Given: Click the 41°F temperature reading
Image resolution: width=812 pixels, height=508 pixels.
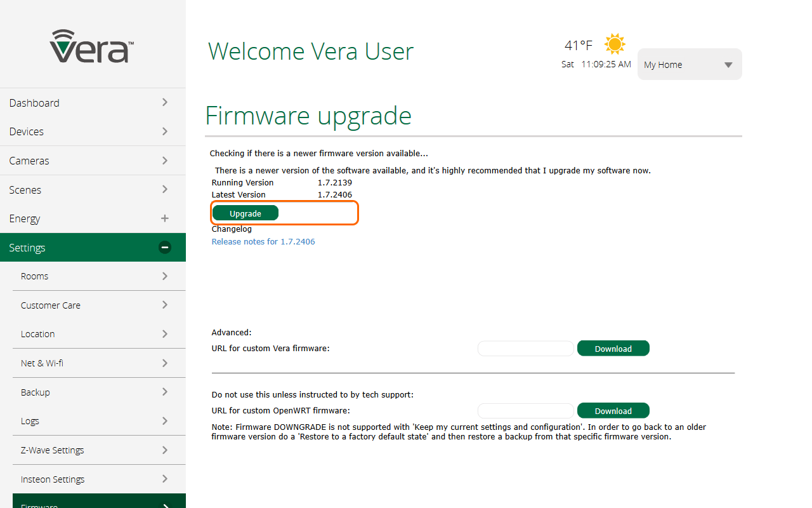Looking at the screenshot, I should click(x=579, y=45).
